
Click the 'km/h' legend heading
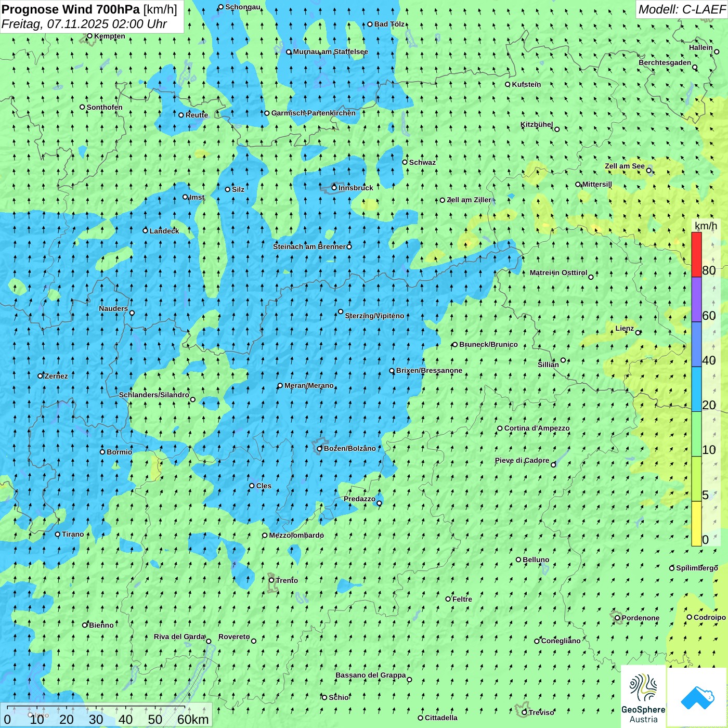706,226
